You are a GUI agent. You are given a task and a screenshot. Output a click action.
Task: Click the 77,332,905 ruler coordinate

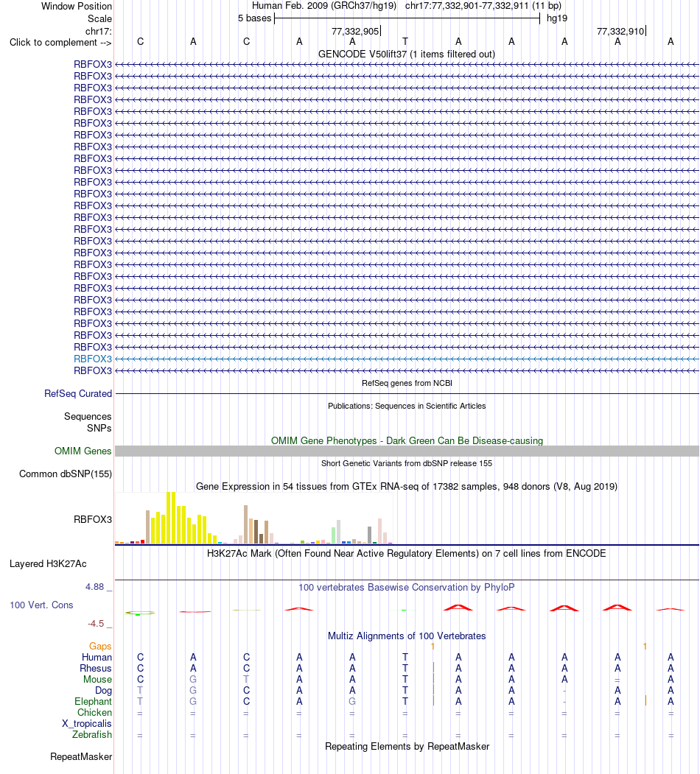coord(355,32)
